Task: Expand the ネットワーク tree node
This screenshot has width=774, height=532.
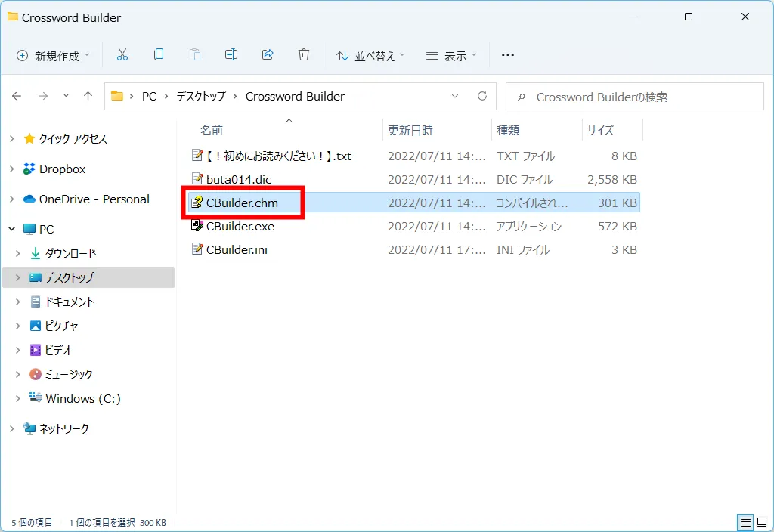Action: pos(12,429)
